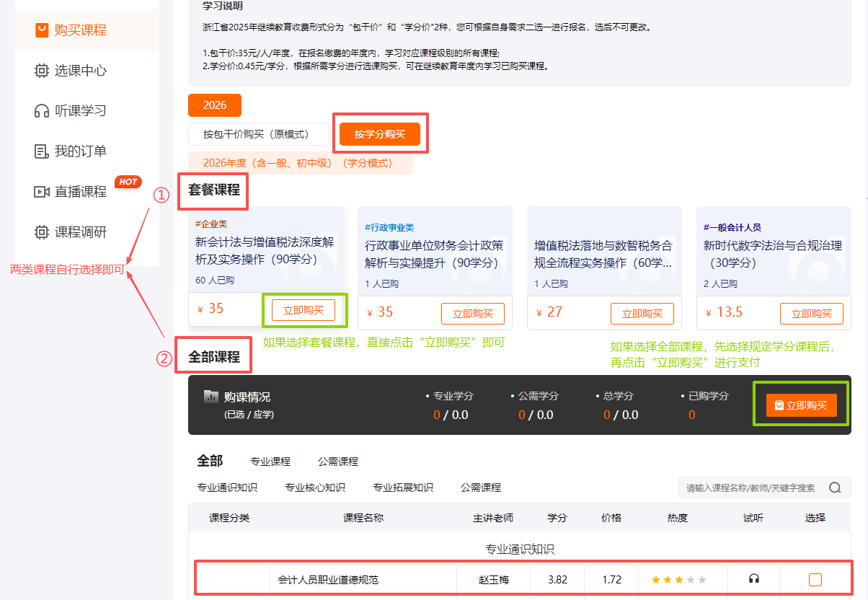Select 按包干价购买（原模式）option
The height and width of the screenshot is (600, 868).
[x=258, y=133]
